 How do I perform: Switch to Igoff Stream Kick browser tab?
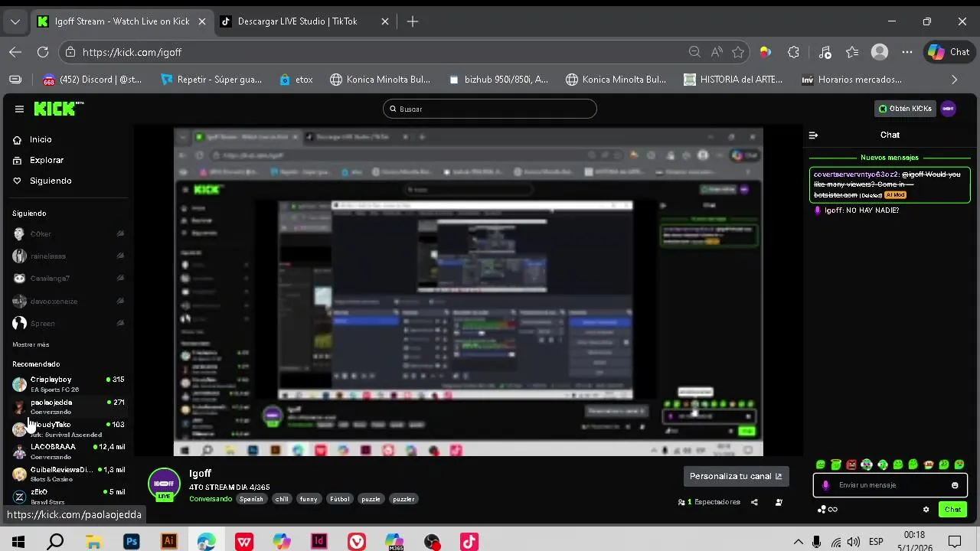121,21
